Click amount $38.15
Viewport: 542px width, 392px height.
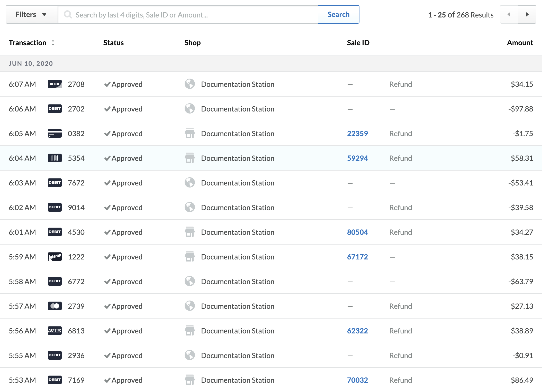click(522, 257)
